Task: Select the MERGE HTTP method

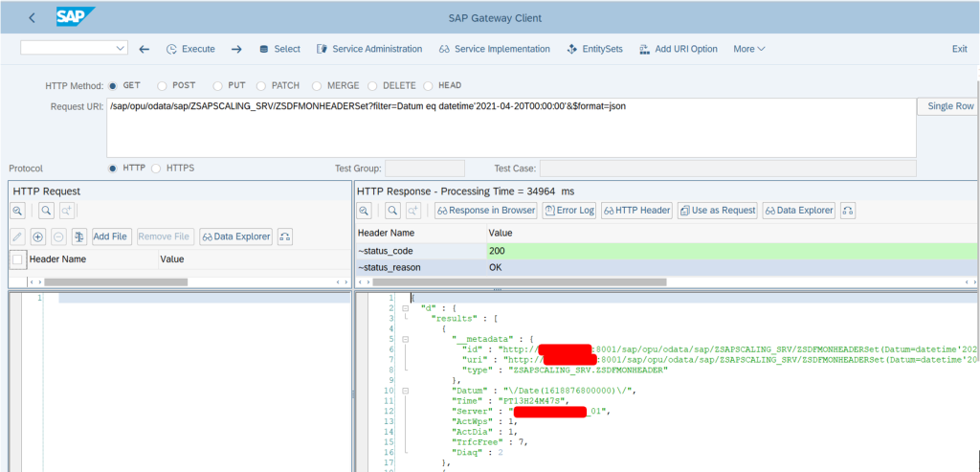Action: click(316, 85)
